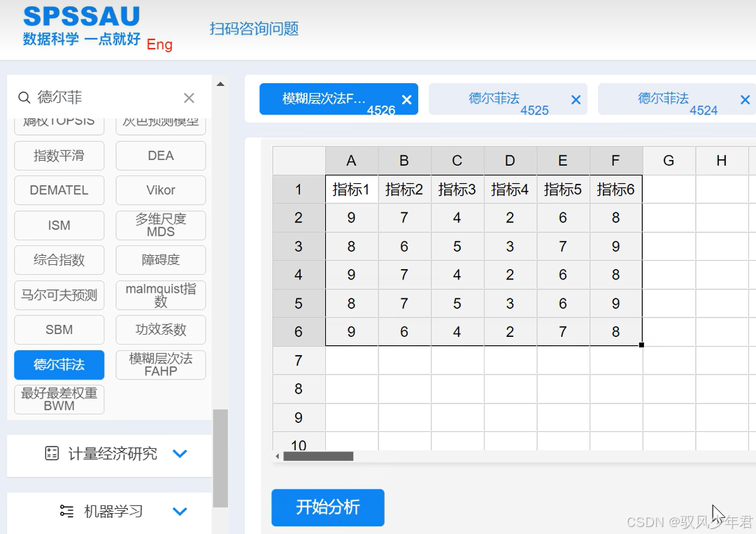
Task: Select column F header
Action: click(x=615, y=161)
